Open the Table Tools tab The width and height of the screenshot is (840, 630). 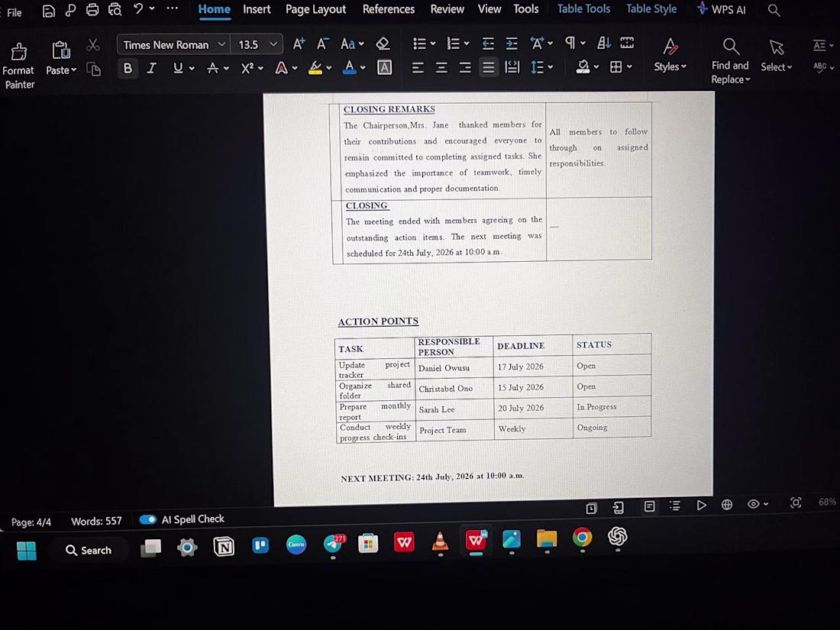(583, 9)
